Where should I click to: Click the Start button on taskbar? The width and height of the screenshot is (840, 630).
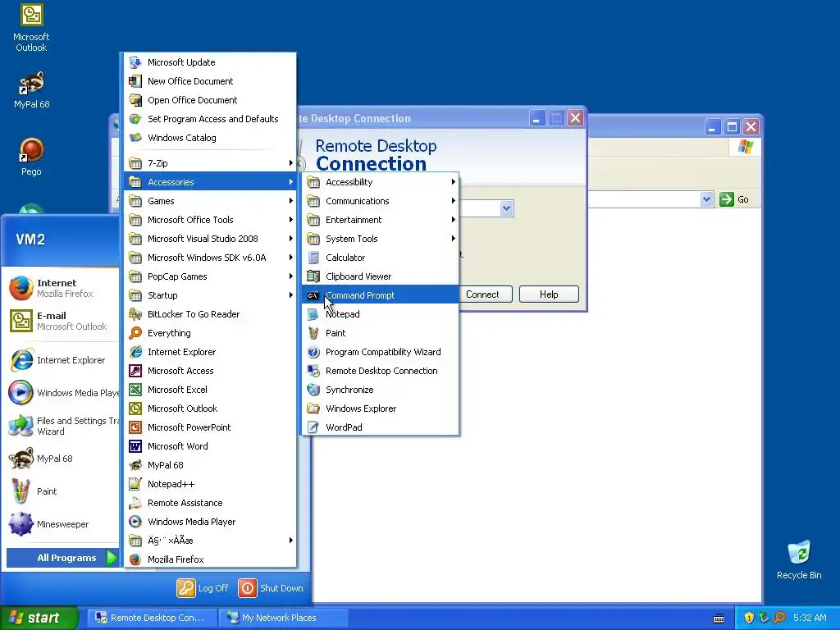[39, 618]
